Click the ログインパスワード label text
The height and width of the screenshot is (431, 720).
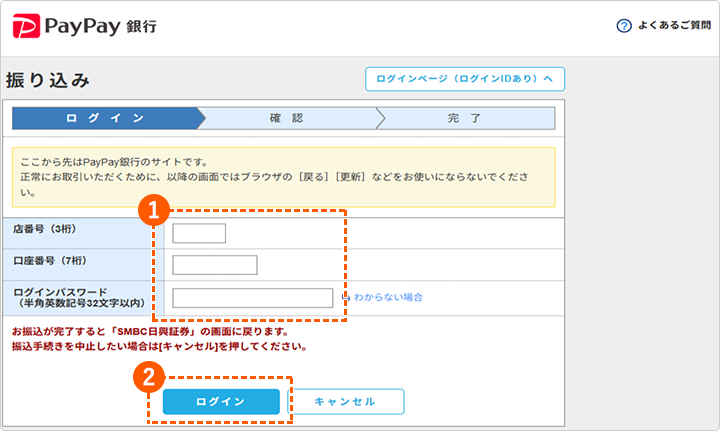click(60, 292)
